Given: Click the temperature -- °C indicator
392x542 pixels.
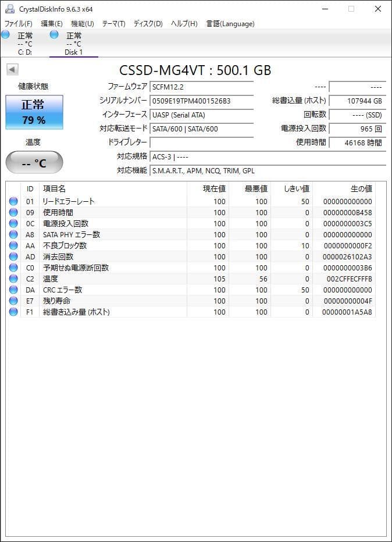Looking at the screenshot, I should point(34,162).
